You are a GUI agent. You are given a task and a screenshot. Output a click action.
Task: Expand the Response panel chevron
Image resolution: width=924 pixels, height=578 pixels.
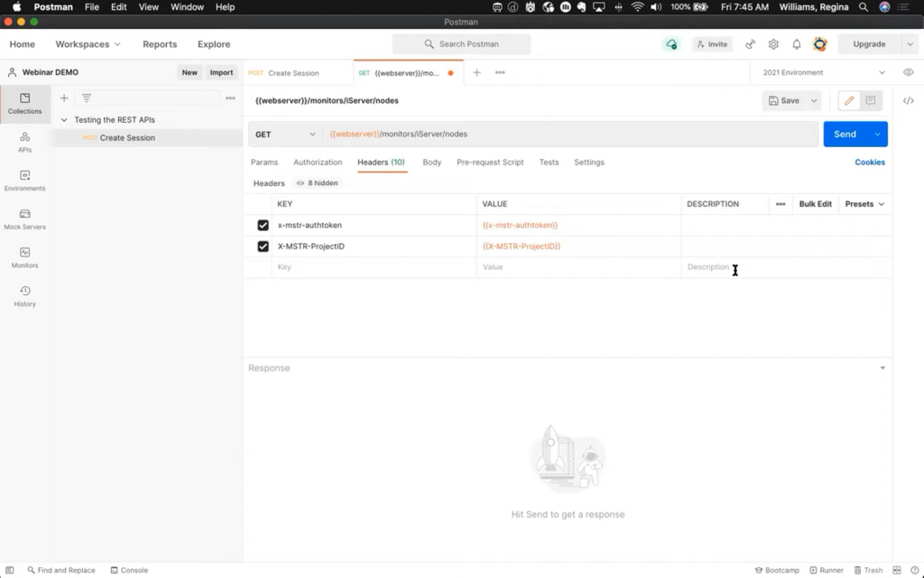pos(882,368)
